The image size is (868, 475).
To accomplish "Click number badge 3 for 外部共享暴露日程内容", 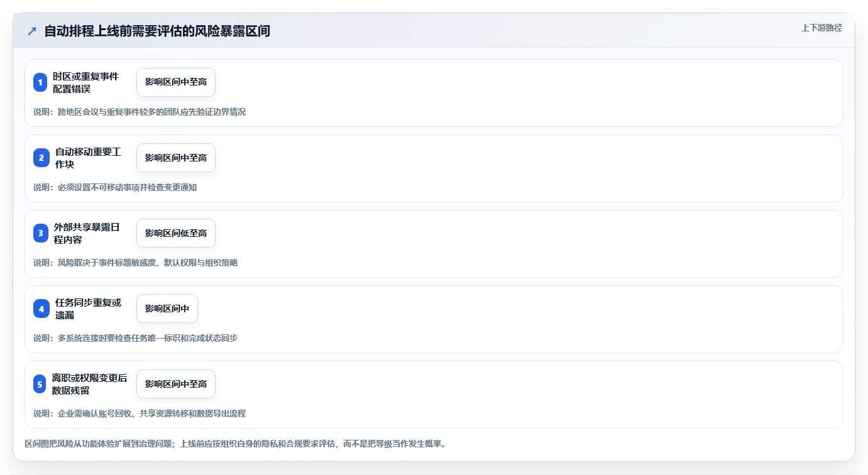I will (41, 233).
